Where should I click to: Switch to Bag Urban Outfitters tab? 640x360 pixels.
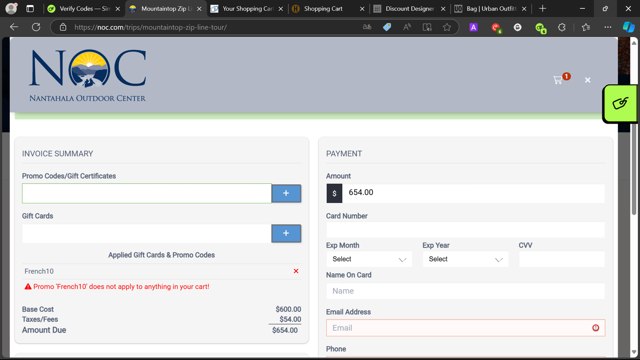[x=490, y=9]
